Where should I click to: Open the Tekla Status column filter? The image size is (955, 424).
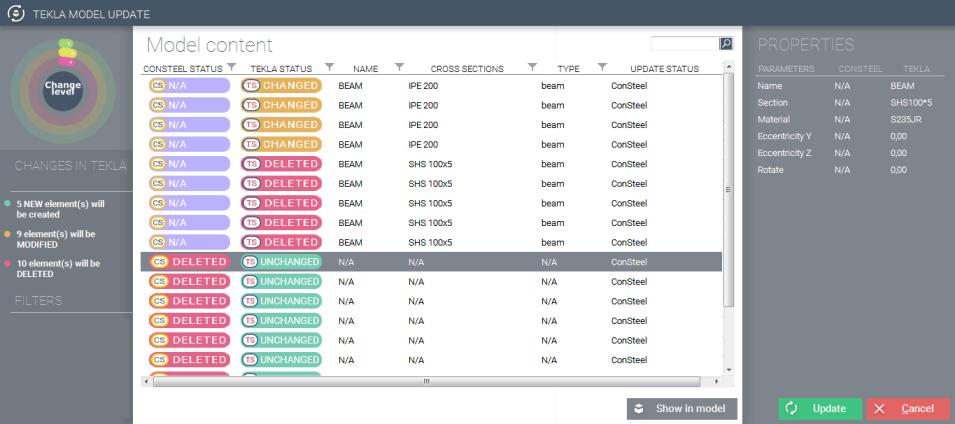329,66
